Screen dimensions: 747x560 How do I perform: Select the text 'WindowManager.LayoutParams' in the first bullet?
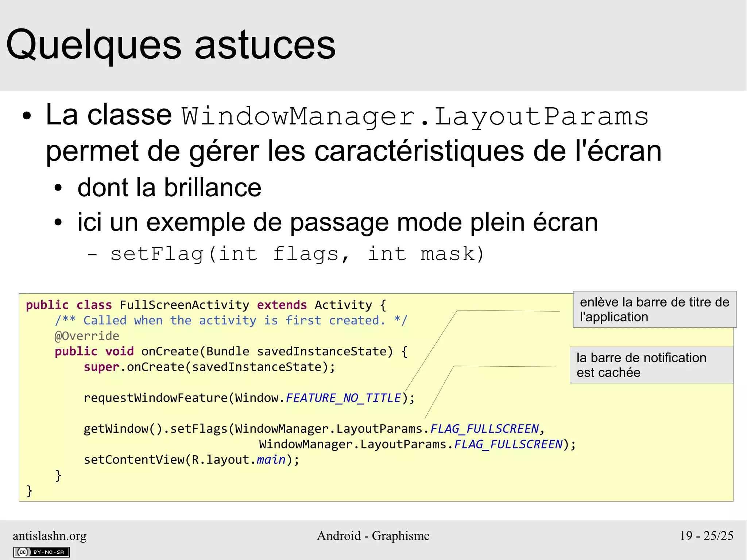tap(415, 116)
